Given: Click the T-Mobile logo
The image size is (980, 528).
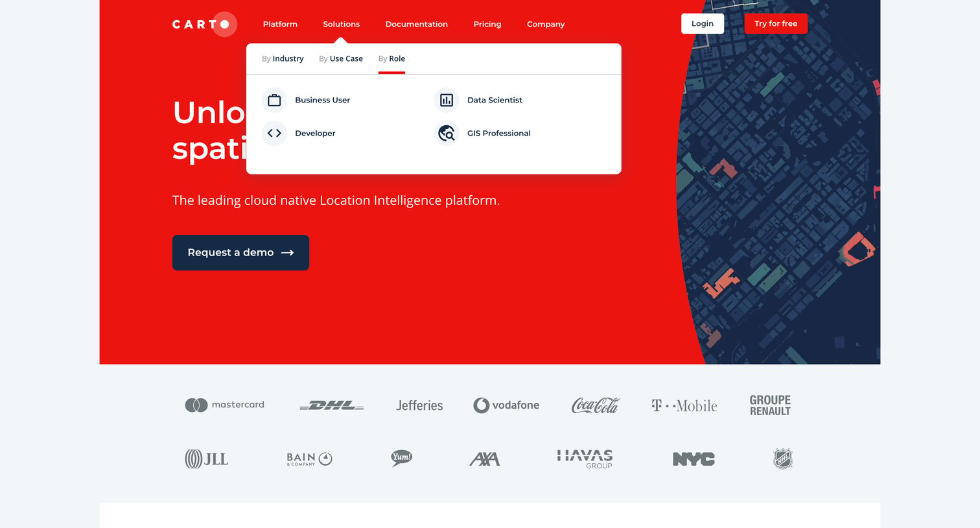Looking at the screenshot, I should click(684, 405).
